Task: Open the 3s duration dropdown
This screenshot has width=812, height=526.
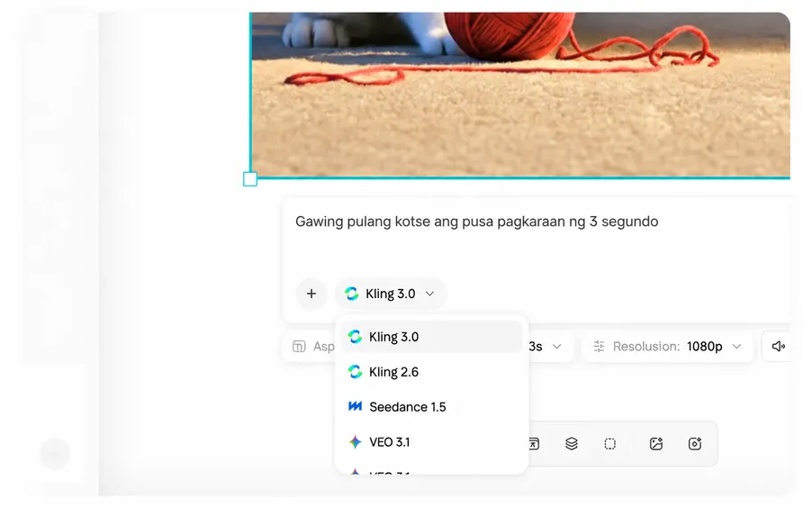Action: pyautogui.click(x=550, y=346)
